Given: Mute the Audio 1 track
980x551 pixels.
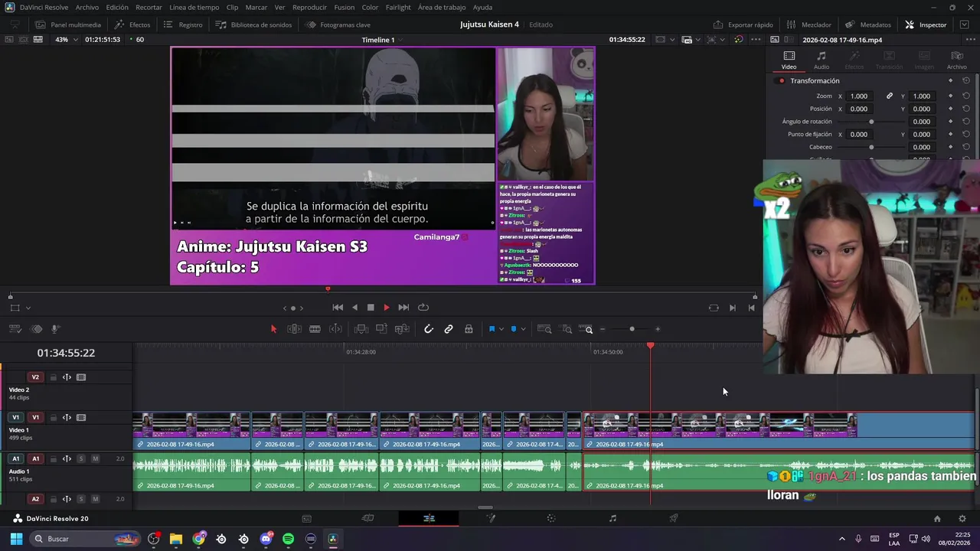Looking at the screenshot, I should pyautogui.click(x=95, y=458).
